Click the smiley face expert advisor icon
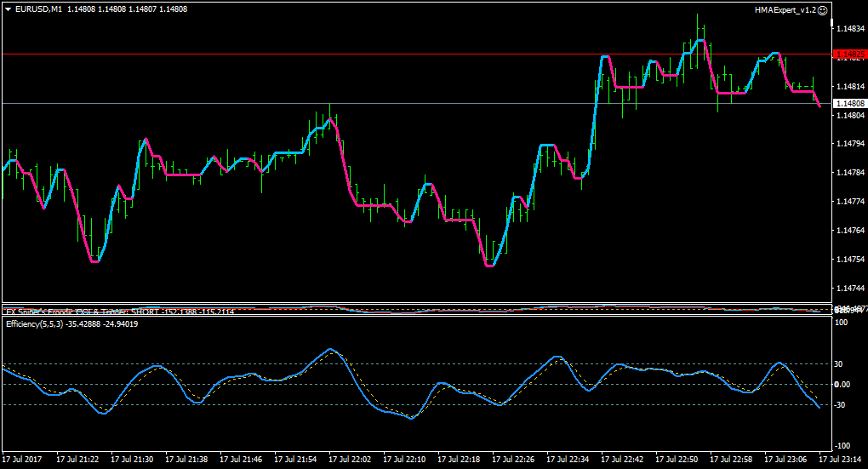868x469 pixels. point(823,10)
